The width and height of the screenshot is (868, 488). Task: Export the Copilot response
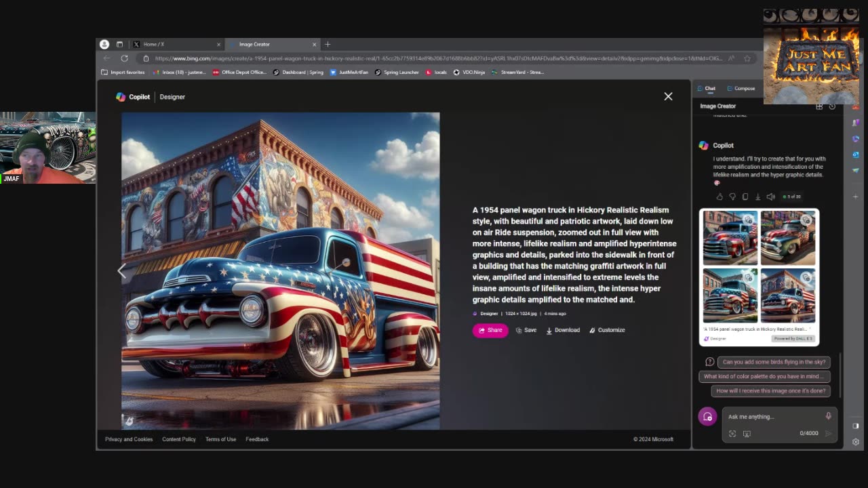pyautogui.click(x=758, y=197)
